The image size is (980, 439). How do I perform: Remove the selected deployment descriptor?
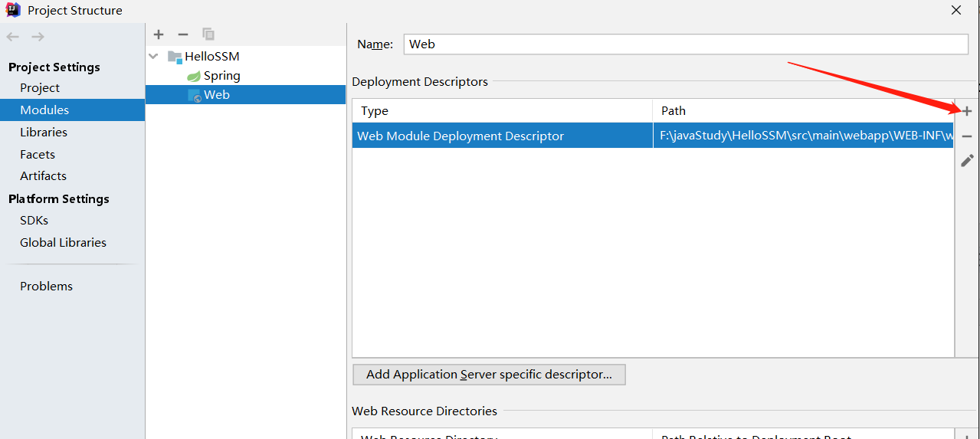point(967,136)
